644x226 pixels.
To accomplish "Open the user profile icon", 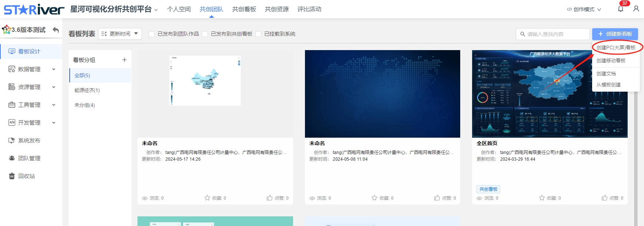I will pos(636,9).
